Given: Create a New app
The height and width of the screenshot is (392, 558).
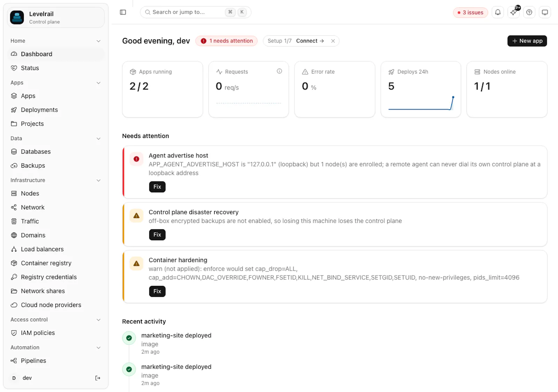Looking at the screenshot, I should (527, 41).
